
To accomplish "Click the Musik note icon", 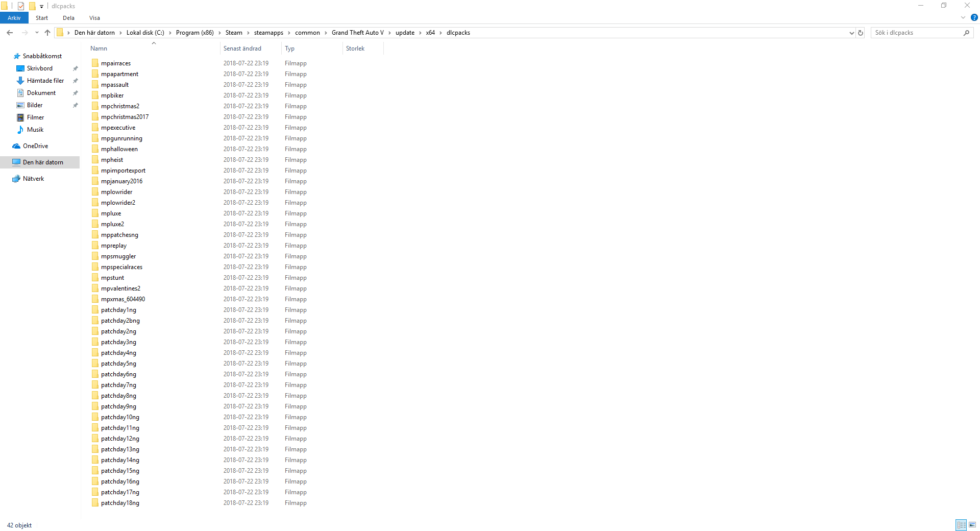I will pyautogui.click(x=20, y=130).
